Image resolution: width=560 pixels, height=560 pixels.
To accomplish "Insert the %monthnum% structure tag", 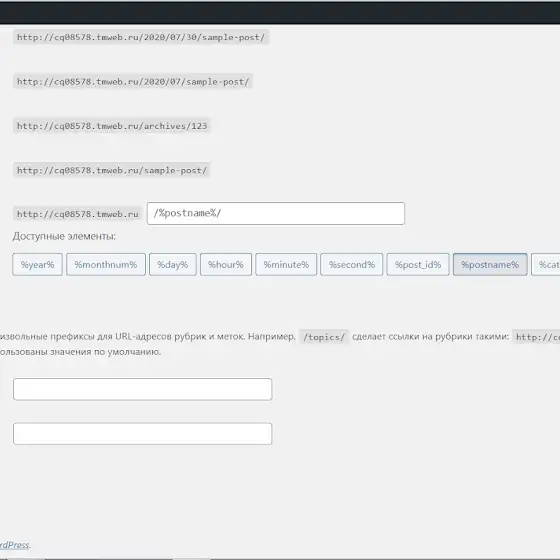I will (x=106, y=264).
